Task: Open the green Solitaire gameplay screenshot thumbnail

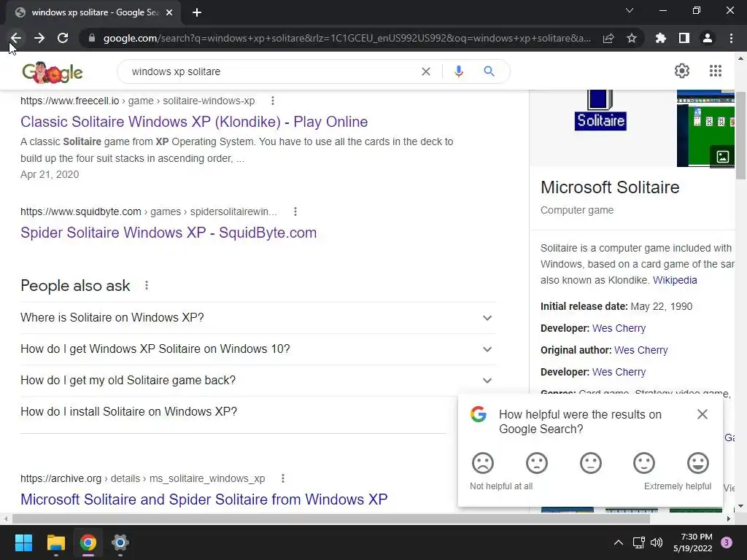Action: (x=705, y=128)
